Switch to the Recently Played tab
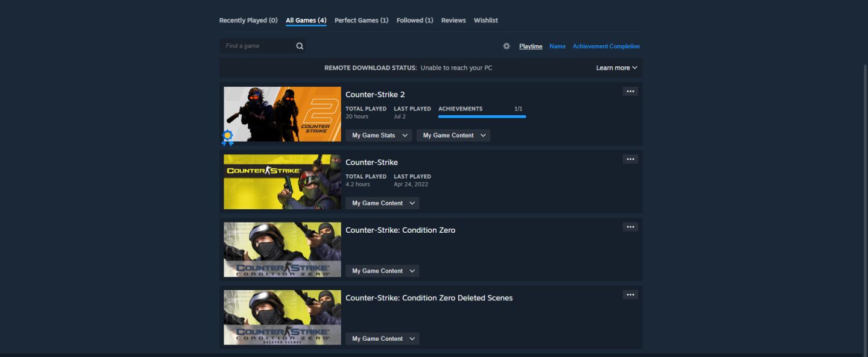 [248, 21]
